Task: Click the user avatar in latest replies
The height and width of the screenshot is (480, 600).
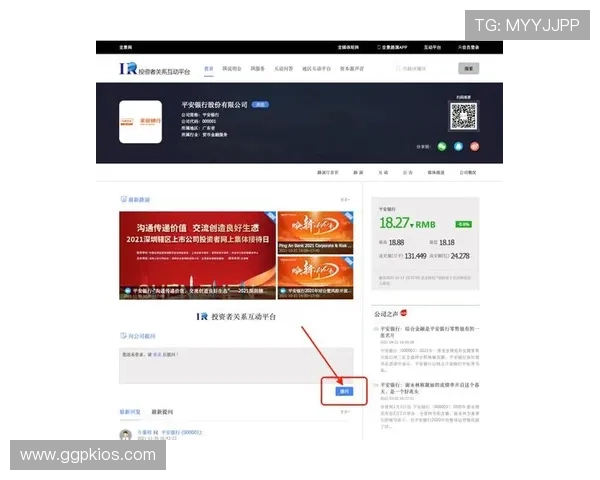Action: [126, 435]
